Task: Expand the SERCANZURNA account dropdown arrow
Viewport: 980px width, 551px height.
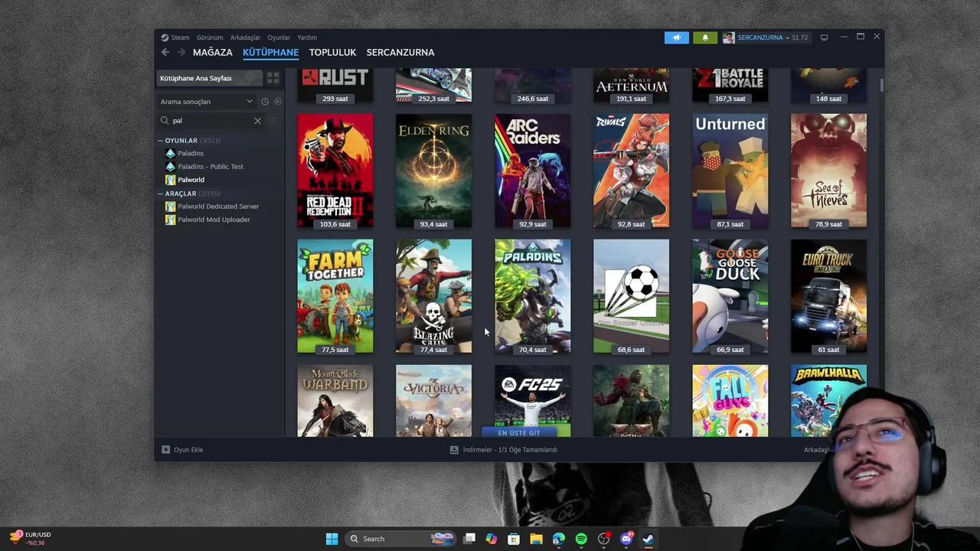Action: pos(787,37)
